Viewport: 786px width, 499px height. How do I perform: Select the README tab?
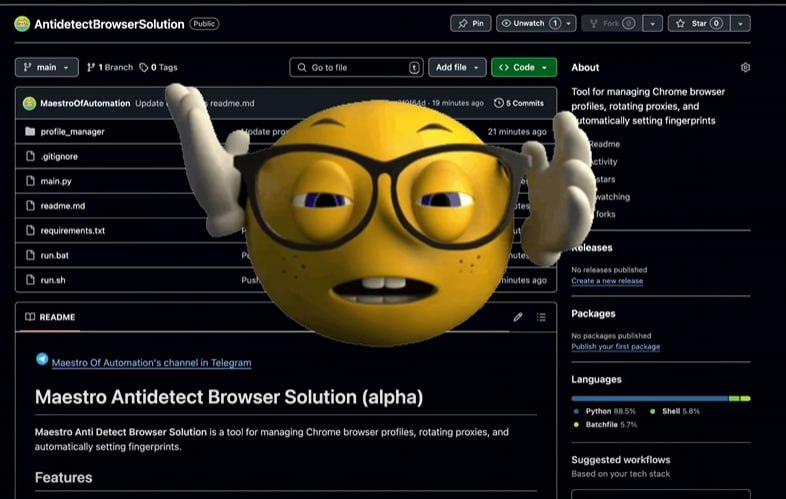pos(50,317)
